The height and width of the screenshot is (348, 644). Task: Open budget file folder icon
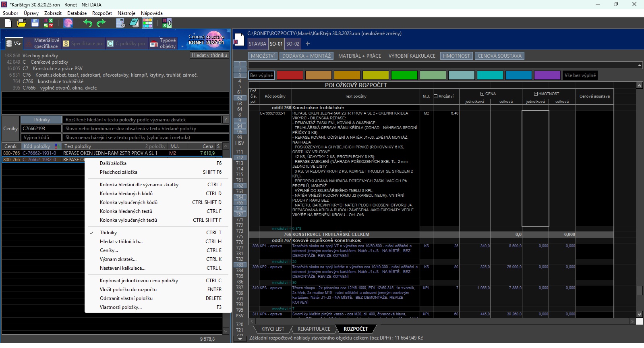pos(22,23)
